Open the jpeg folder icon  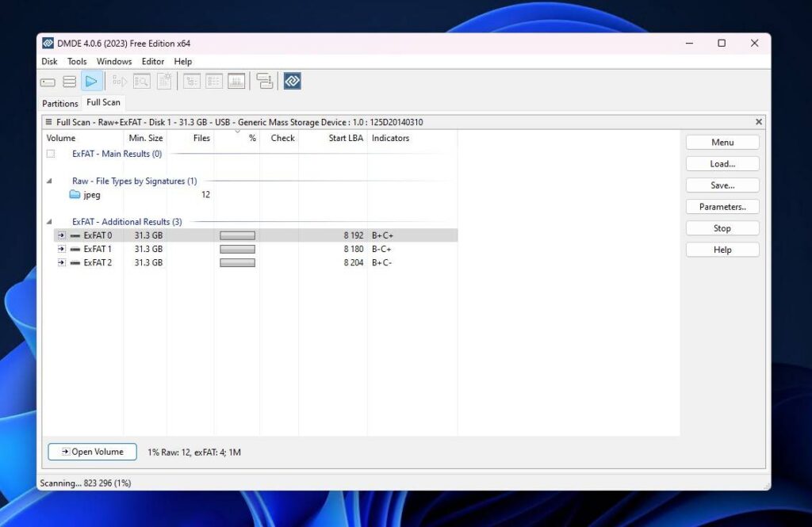pyautogui.click(x=75, y=195)
